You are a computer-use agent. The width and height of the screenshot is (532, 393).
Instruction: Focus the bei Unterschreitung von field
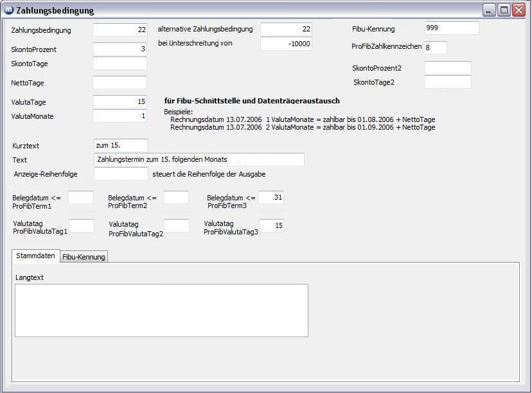click(x=286, y=44)
